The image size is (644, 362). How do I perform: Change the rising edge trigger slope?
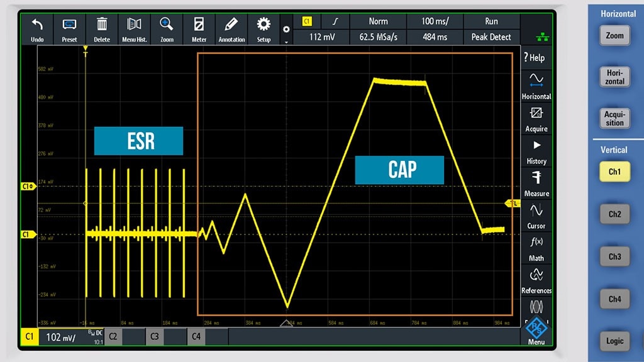pos(335,21)
